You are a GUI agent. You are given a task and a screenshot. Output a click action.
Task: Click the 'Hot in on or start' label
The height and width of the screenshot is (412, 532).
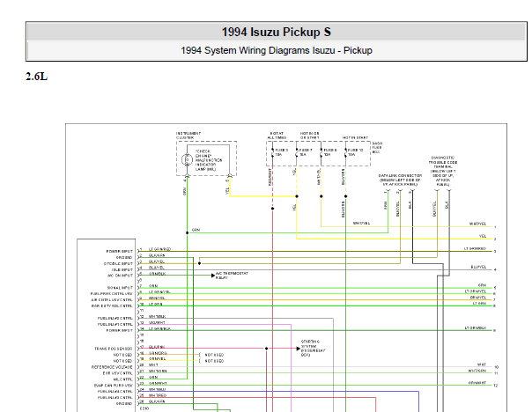pyautogui.click(x=309, y=136)
